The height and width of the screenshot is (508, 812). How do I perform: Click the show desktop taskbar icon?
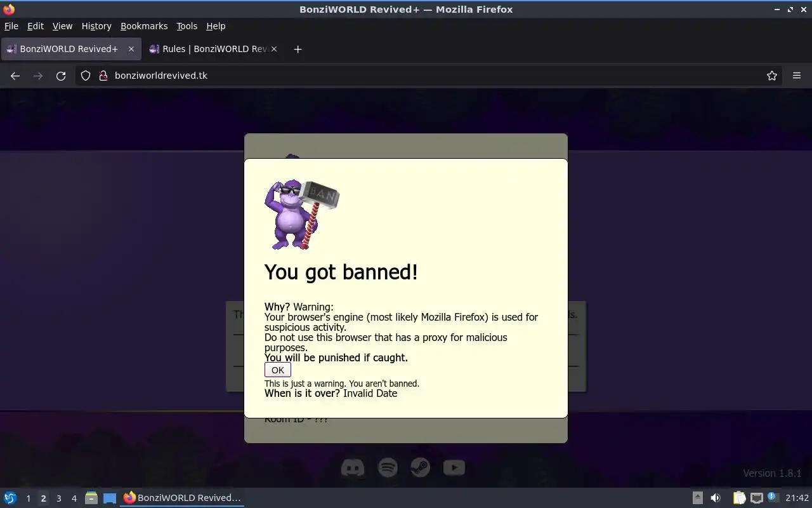110,498
